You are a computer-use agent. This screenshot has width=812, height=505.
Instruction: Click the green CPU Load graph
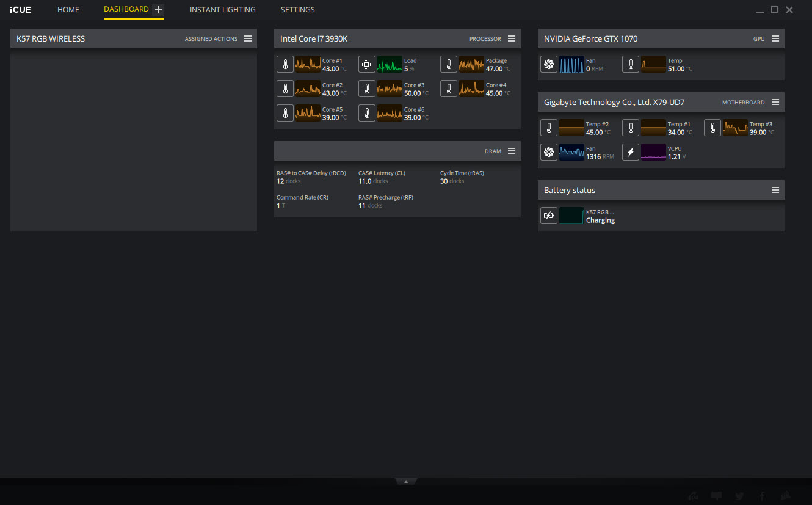[390, 64]
